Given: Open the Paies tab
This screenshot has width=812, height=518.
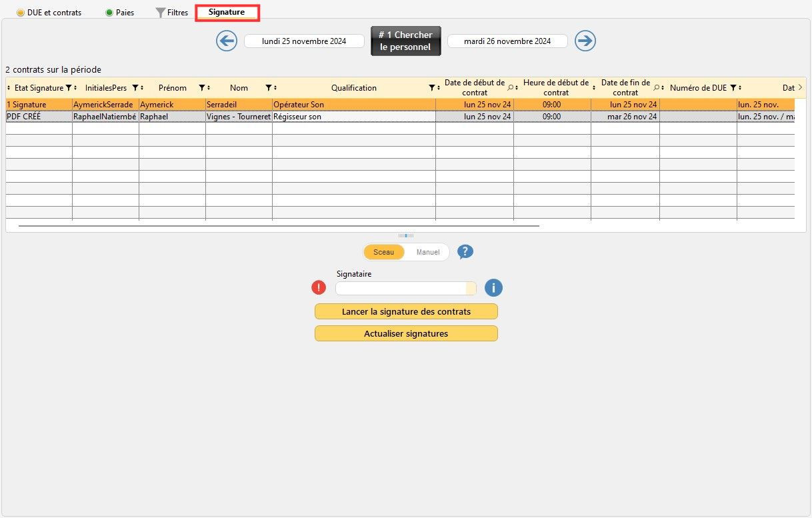Looking at the screenshot, I should (x=120, y=13).
